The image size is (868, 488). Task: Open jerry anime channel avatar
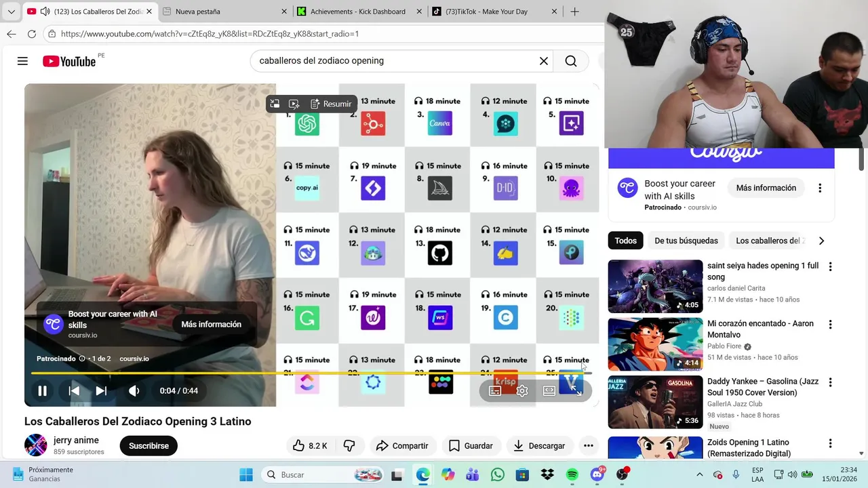point(35,445)
